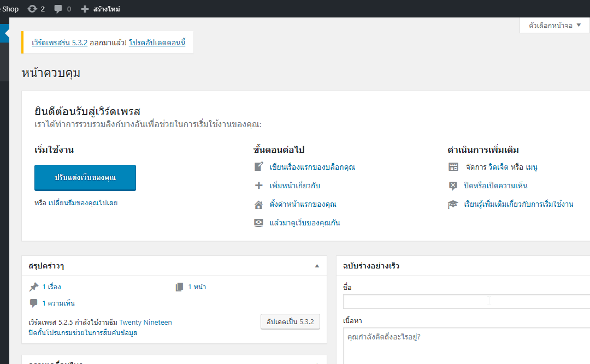Click the อัปเดตเป็น 5.3.2 button
Screen dimensions: 590x364
[290, 322]
